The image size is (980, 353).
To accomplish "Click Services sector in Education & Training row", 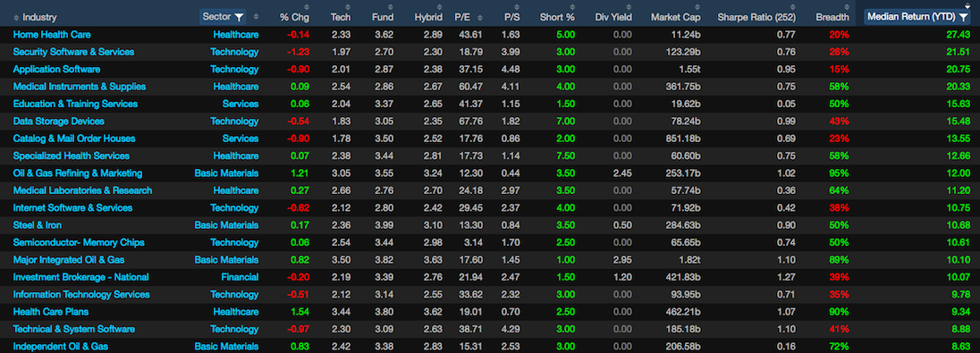I will coord(241,104).
